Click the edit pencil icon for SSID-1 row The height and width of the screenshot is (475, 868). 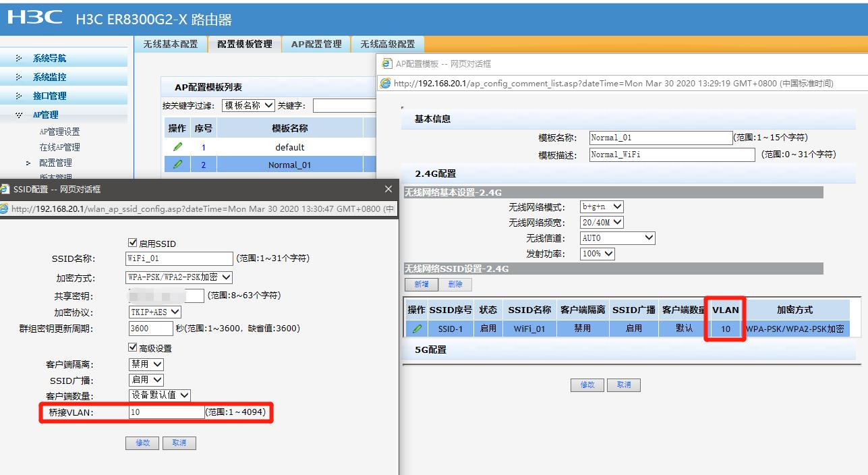[417, 329]
